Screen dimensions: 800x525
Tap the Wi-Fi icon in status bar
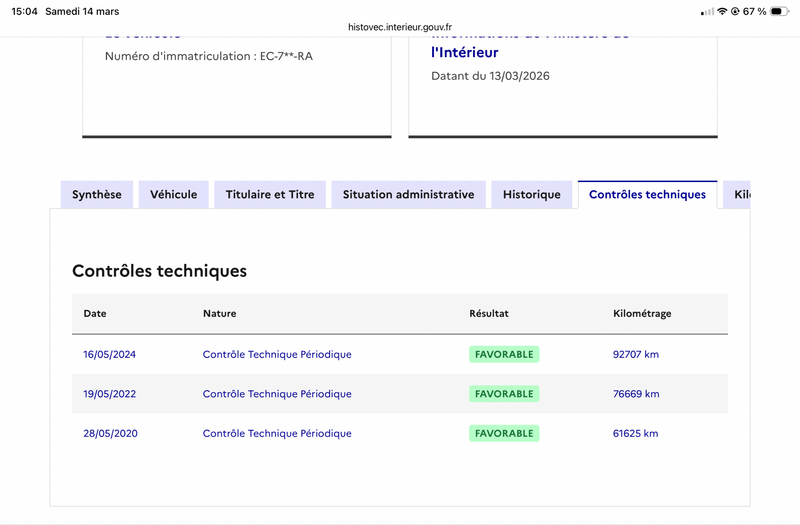point(722,11)
